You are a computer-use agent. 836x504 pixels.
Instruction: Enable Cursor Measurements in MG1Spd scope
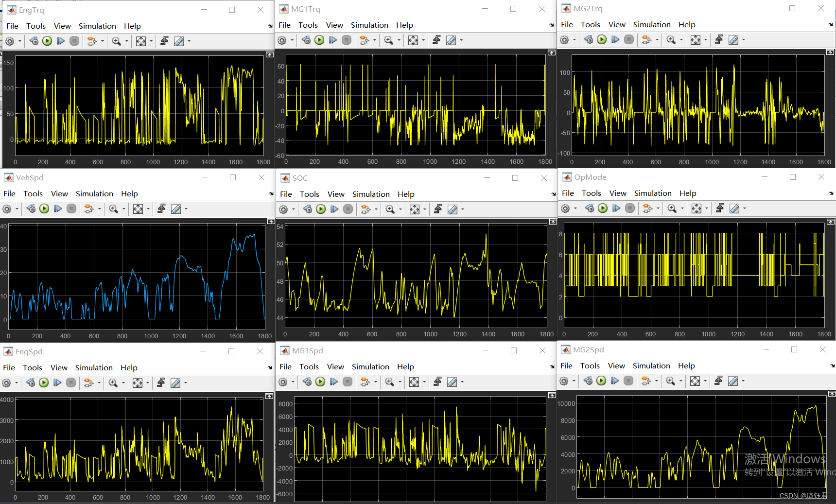(x=452, y=382)
